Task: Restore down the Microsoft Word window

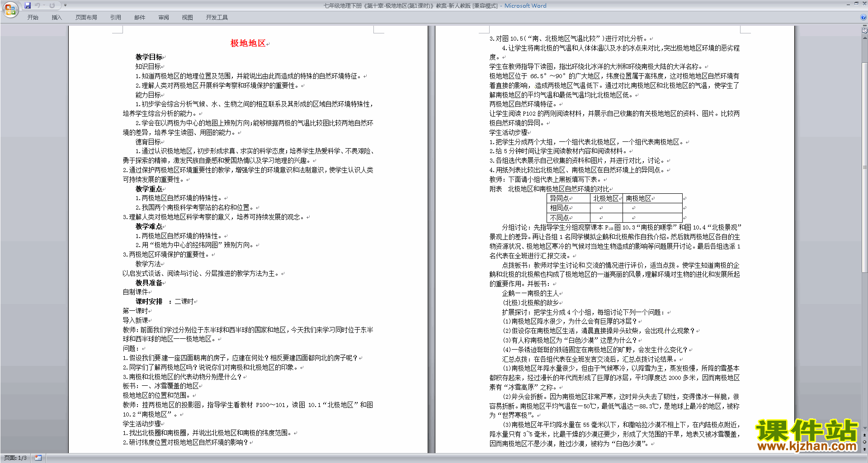Action: point(856,4)
